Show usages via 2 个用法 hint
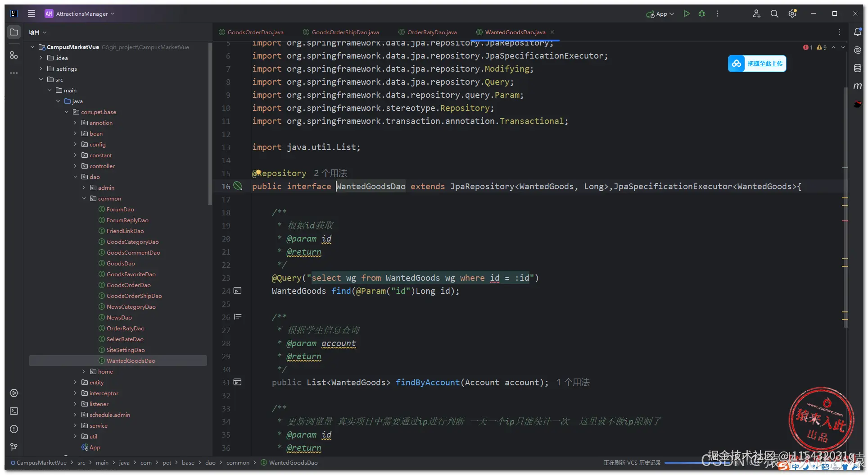This screenshot has height=475, width=868. click(x=330, y=174)
